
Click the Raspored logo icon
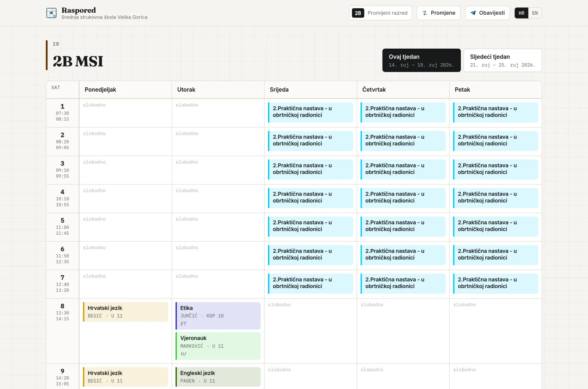(x=51, y=13)
